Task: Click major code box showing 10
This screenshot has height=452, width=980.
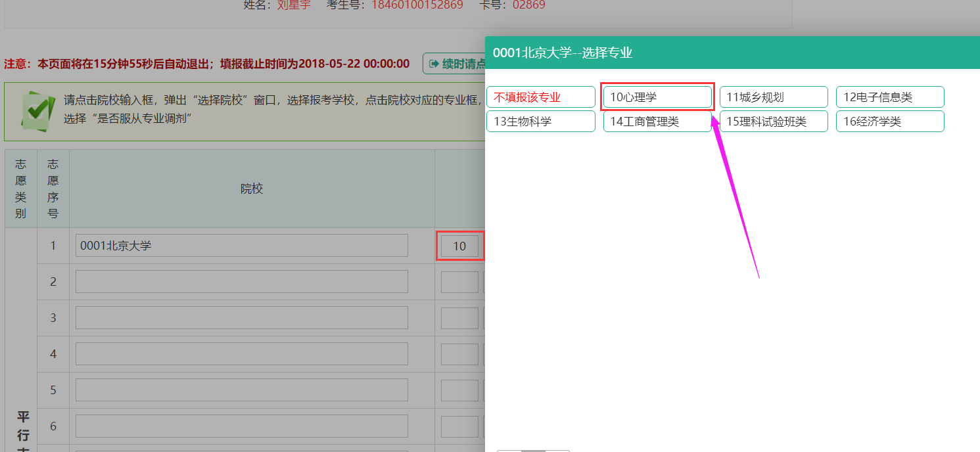Action: pyautogui.click(x=459, y=246)
